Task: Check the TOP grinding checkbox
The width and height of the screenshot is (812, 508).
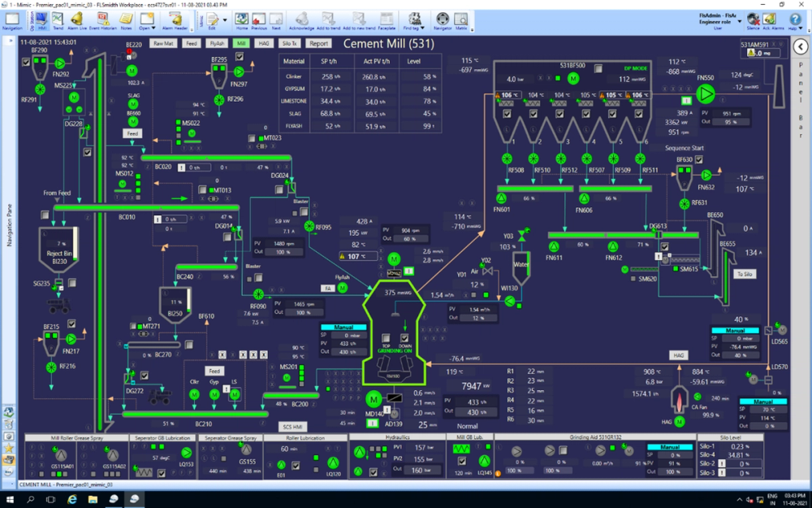Action: click(x=386, y=338)
